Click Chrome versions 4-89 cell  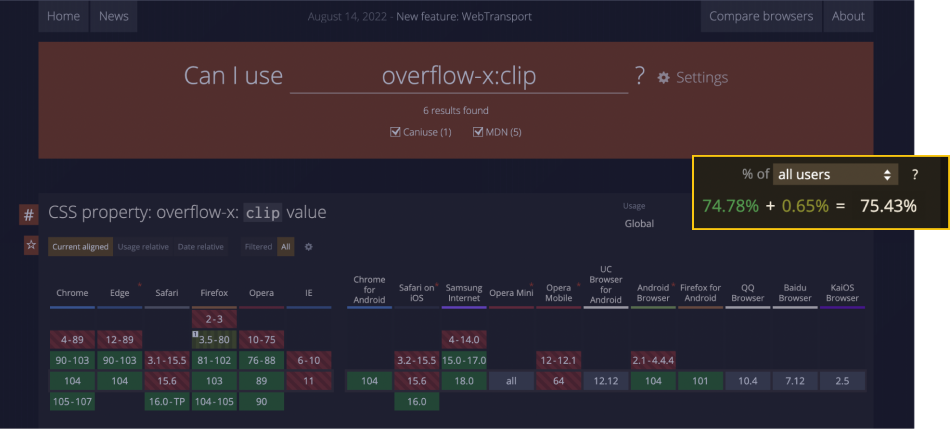point(73,340)
